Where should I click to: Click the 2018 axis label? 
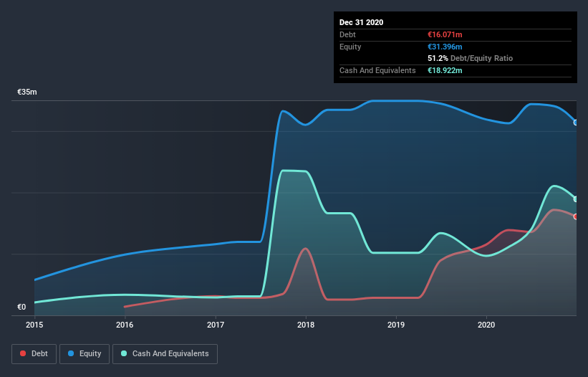(306, 325)
